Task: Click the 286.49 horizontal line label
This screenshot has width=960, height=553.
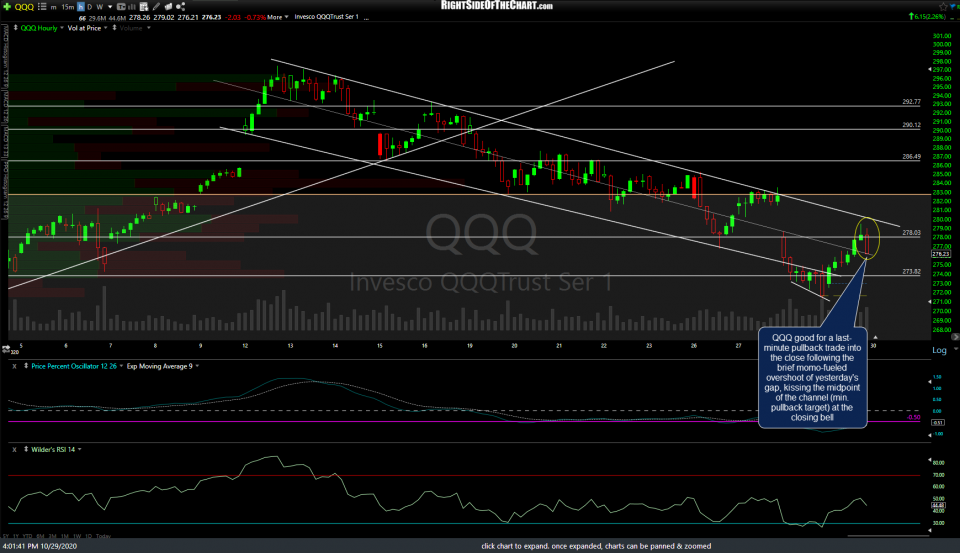Action: click(911, 157)
